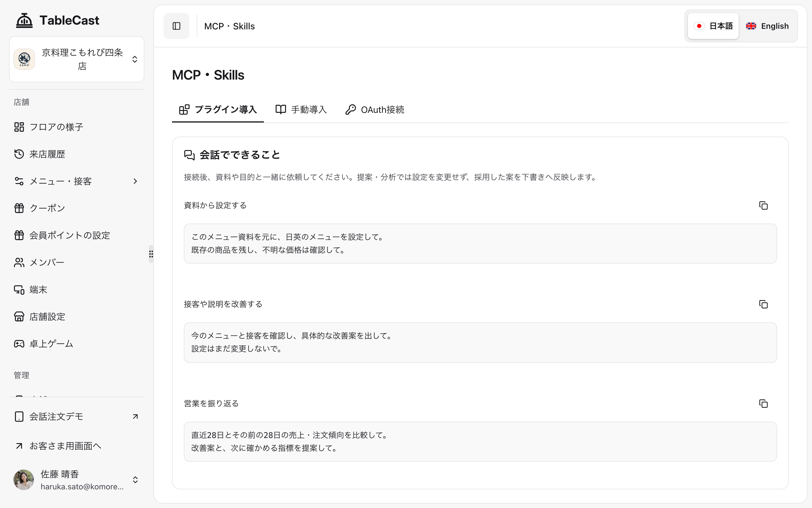Open フロアの様子 in the sidebar
The width and height of the screenshot is (812, 508).
(x=76, y=127)
